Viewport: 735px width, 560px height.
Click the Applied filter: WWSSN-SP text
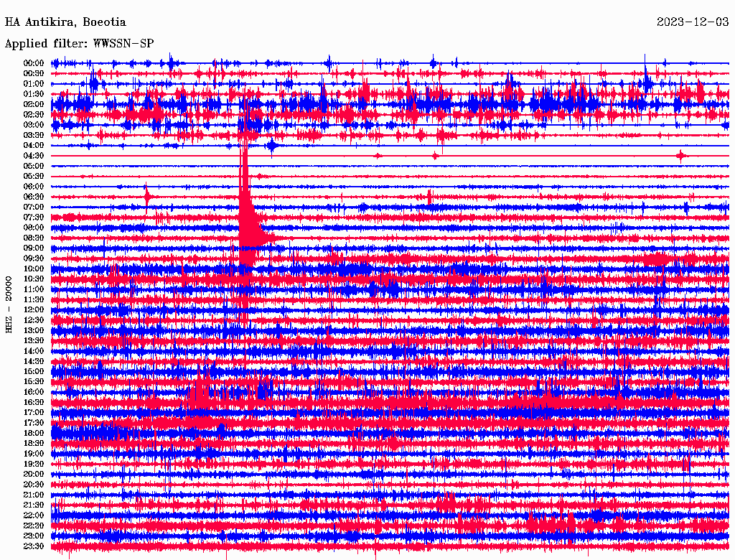[79, 44]
